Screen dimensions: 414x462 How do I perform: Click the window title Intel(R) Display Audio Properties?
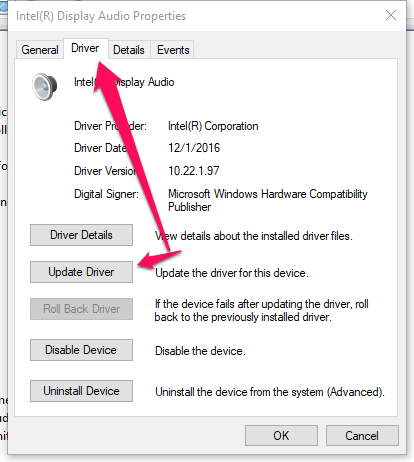(x=101, y=16)
